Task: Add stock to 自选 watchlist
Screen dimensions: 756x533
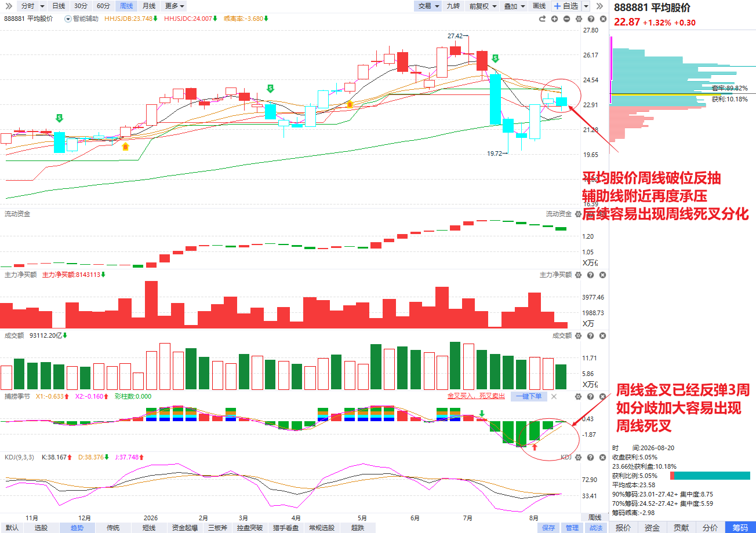Action: pyautogui.click(x=566, y=6)
